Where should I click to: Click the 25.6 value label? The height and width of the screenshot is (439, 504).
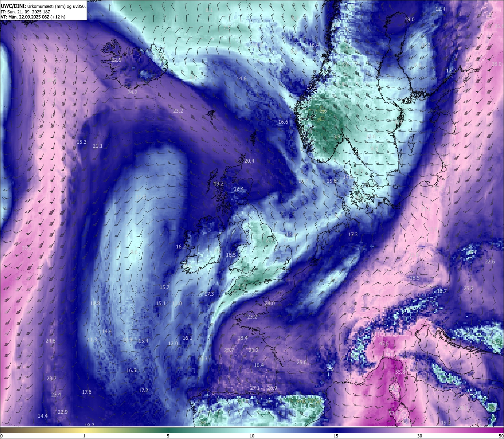click(302, 362)
